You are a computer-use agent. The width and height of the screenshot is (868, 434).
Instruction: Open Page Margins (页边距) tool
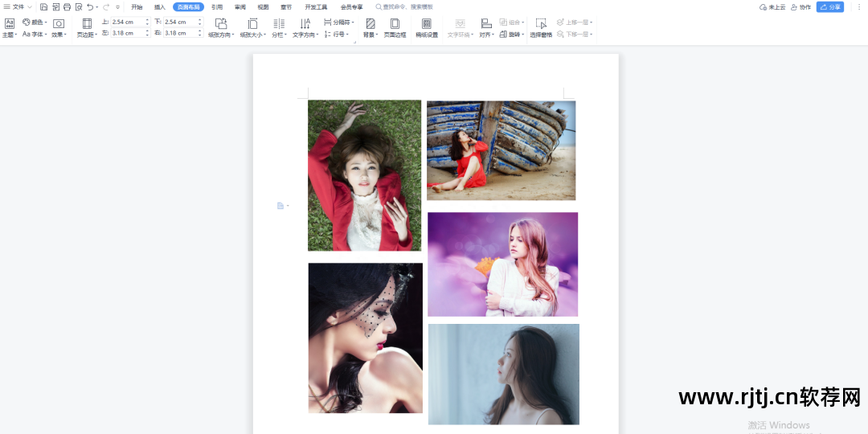(87, 28)
